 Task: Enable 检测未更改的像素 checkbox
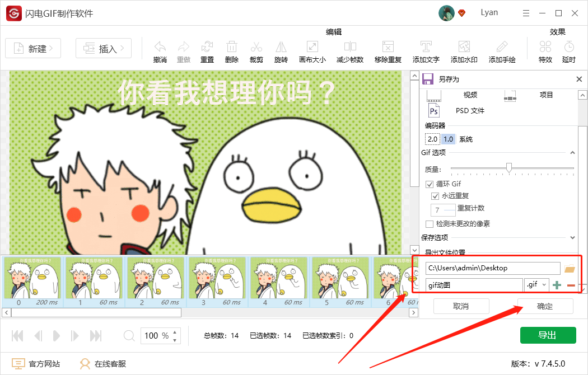click(430, 224)
